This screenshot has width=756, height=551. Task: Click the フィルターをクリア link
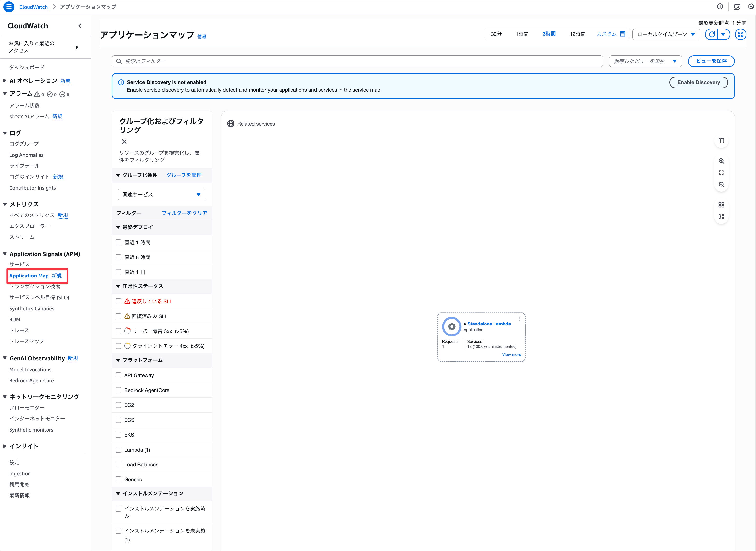(184, 213)
